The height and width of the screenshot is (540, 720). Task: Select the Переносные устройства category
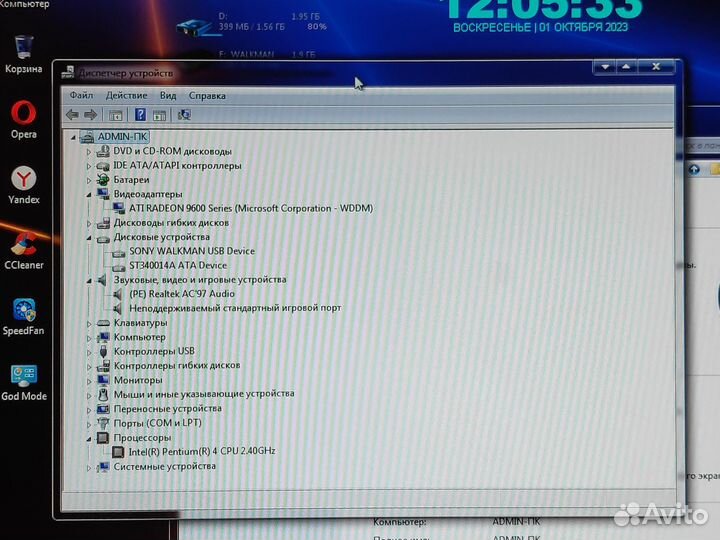(x=168, y=408)
